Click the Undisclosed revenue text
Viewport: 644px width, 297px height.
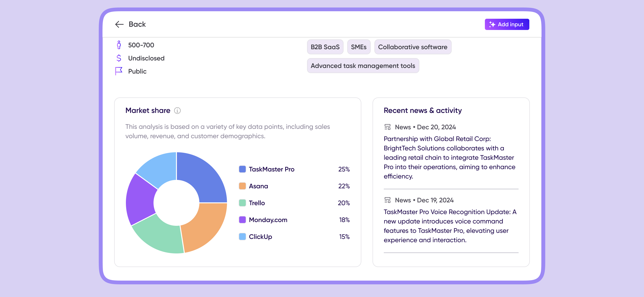pyautogui.click(x=146, y=58)
